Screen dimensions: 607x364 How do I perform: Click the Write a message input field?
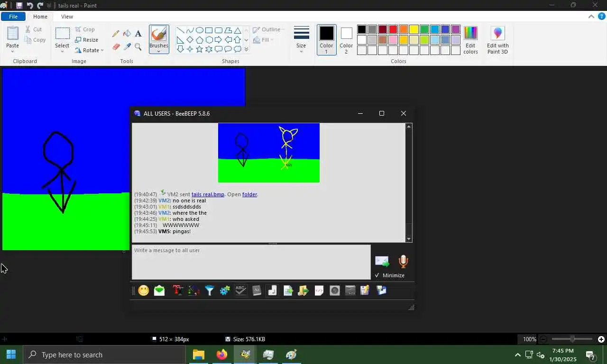[251, 262]
